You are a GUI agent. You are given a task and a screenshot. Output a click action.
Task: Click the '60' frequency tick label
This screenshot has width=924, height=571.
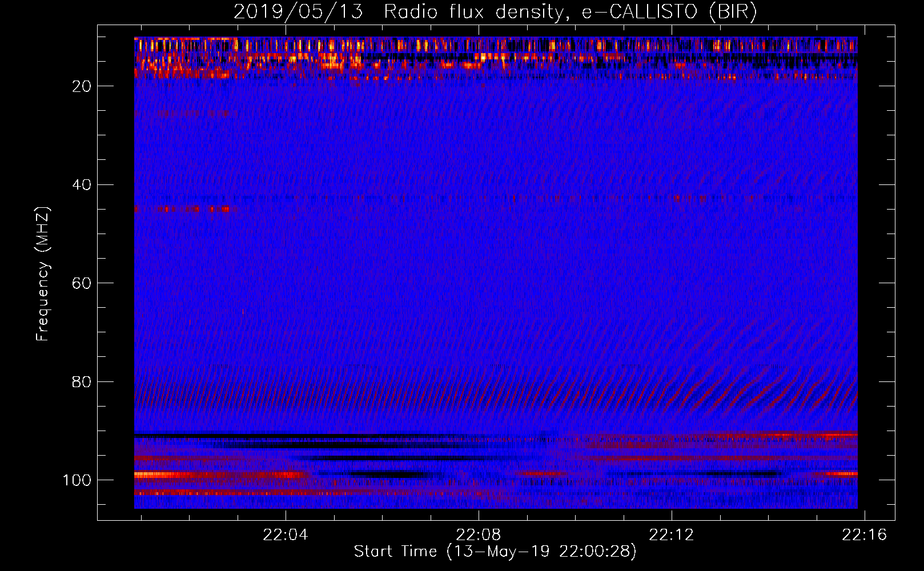point(82,283)
